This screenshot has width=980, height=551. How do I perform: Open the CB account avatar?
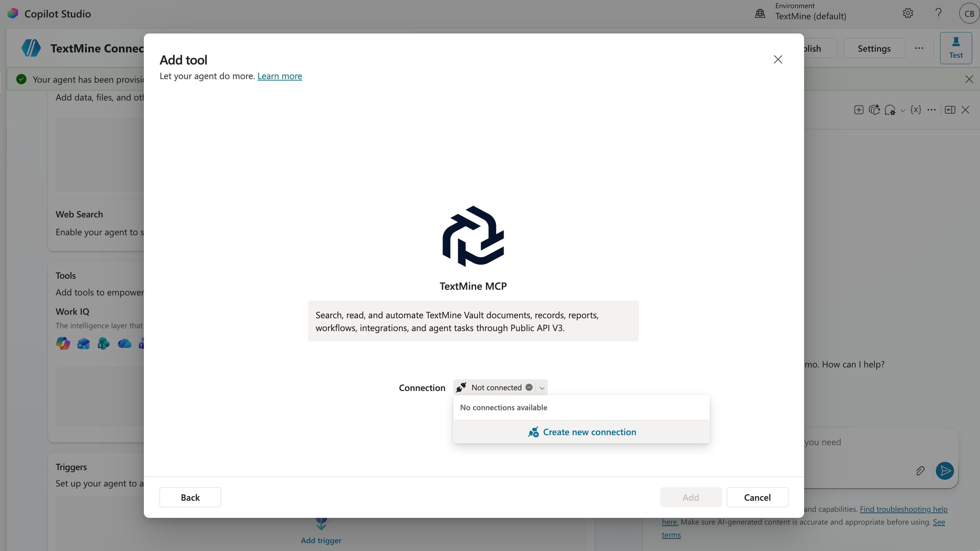pyautogui.click(x=969, y=14)
